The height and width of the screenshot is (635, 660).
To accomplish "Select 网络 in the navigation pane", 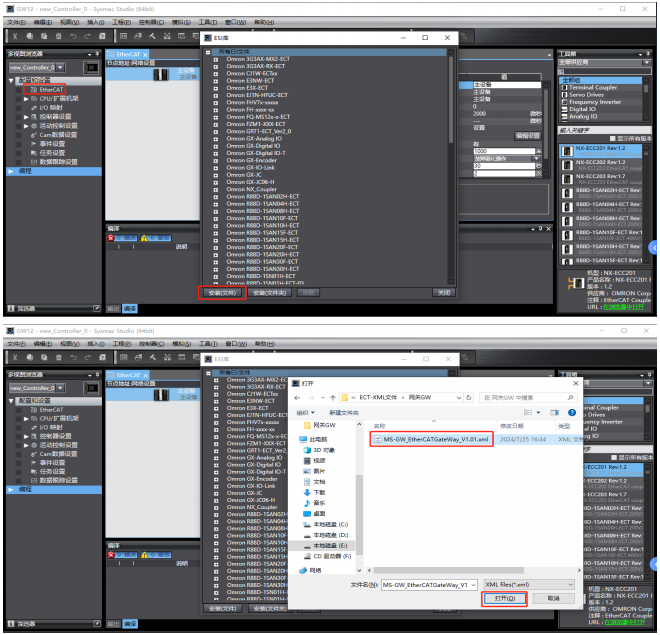I will [x=315, y=571].
